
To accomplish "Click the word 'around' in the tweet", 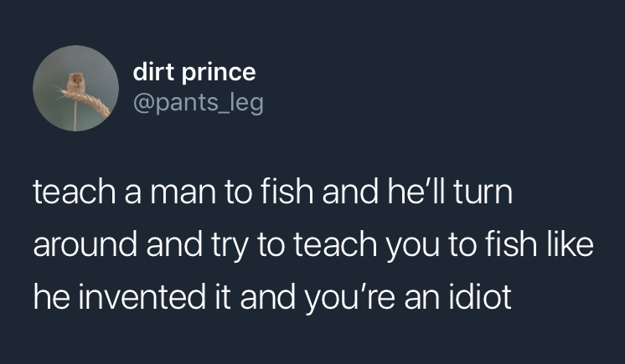I will click(x=85, y=247).
